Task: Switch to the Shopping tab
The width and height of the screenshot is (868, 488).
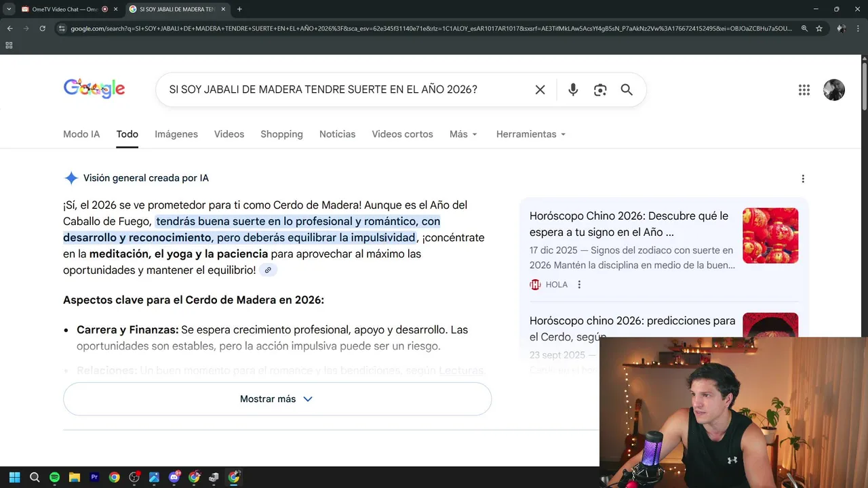Action: coord(281,134)
